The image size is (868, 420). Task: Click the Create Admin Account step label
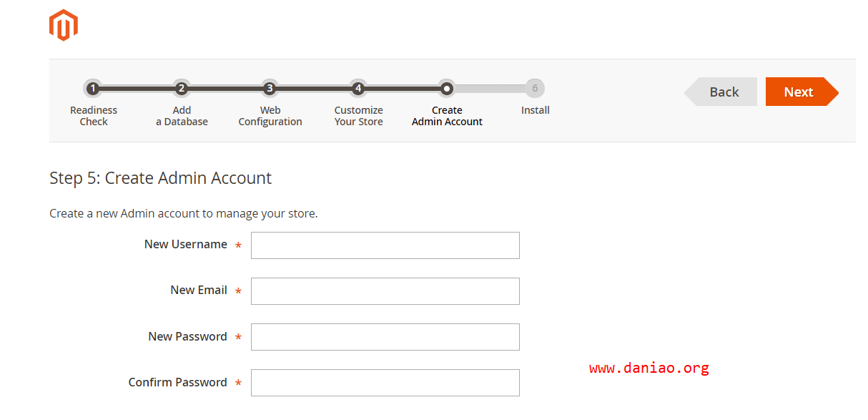pos(447,116)
